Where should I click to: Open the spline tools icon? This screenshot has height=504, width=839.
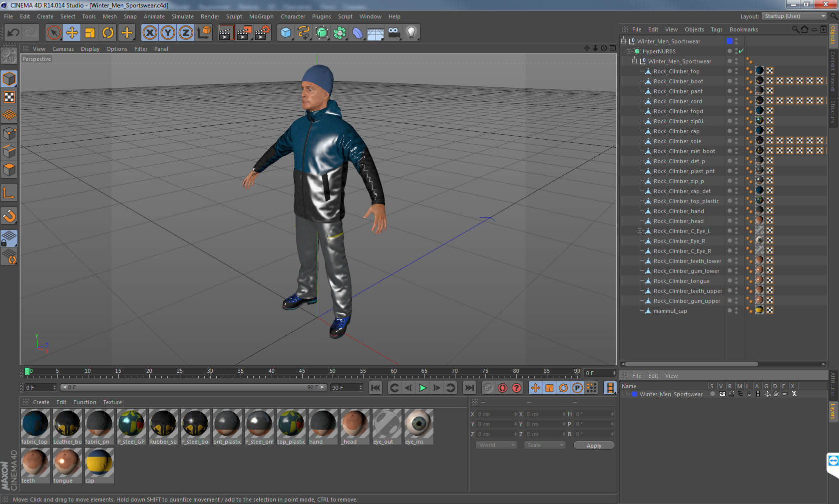pyautogui.click(x=304, y=33)
